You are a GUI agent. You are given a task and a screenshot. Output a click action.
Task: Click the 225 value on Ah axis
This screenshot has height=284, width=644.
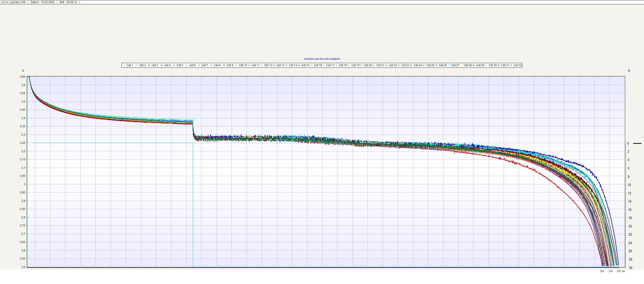coord(602,271)
